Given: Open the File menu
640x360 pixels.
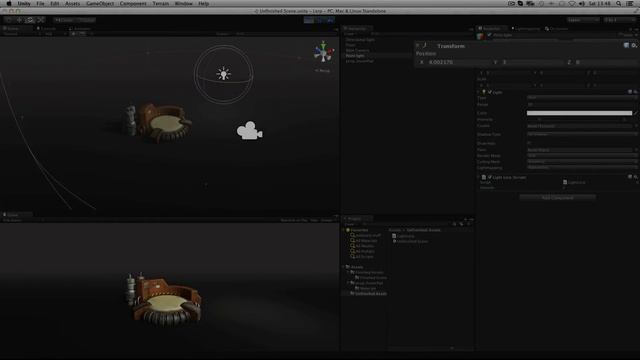Looking at the screenshot, I should click(x=40, y=4).
